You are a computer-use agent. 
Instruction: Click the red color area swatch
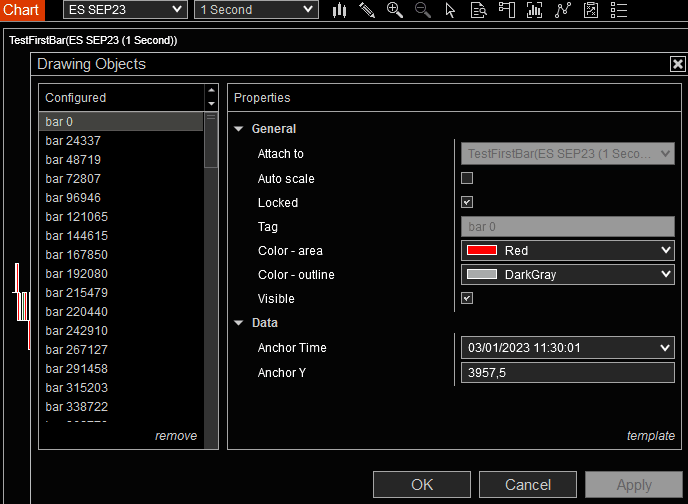pyautogui.click(x=482, y=250)
